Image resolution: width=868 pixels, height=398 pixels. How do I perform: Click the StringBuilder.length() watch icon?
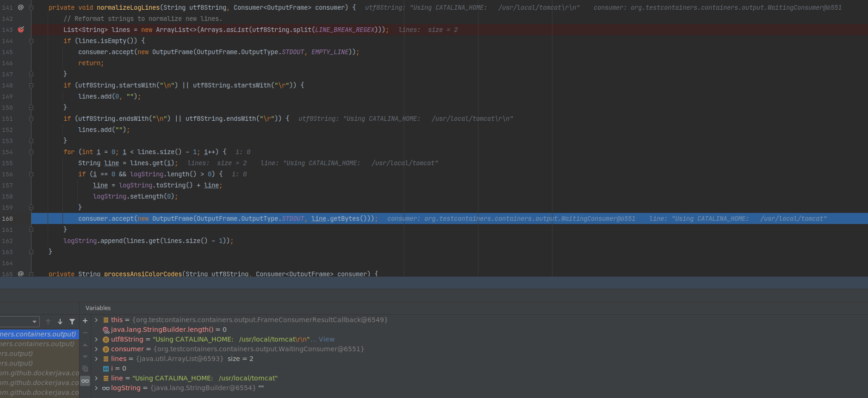[106, 330]
